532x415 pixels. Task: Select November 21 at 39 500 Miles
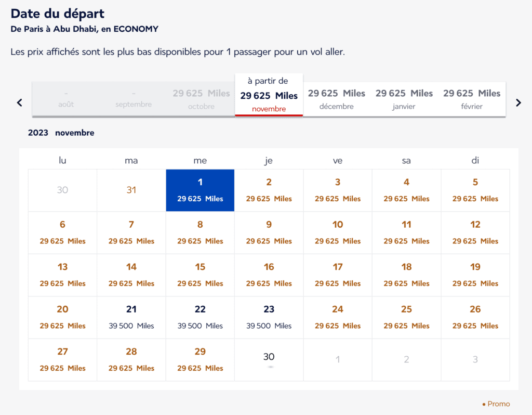(131, 317)
